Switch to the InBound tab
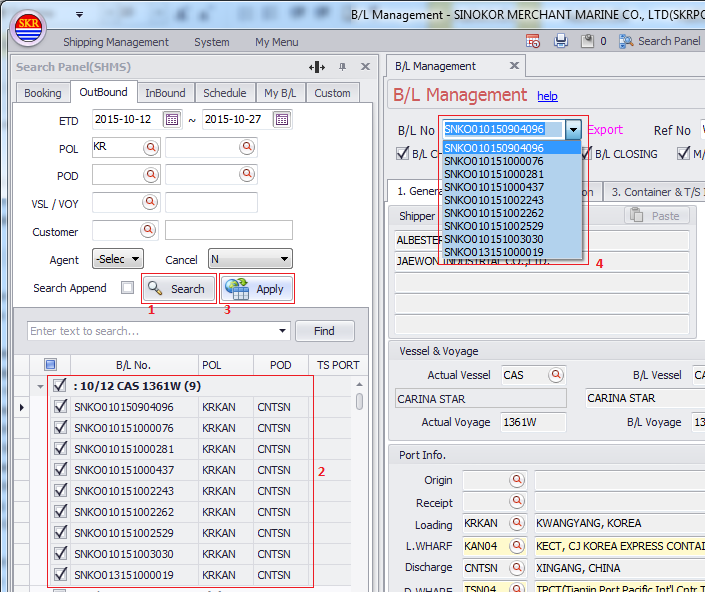This screenshot has width=705, height=592. tap(165, 93)
